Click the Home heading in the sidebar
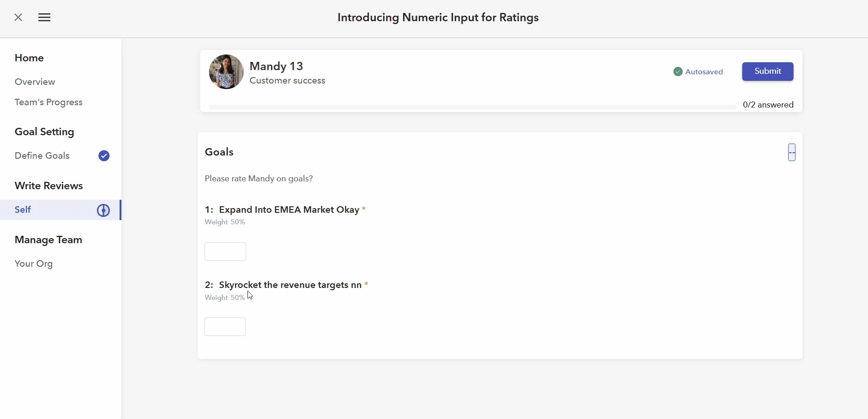The height and width of the screenshot is (419, 868). 29,58
